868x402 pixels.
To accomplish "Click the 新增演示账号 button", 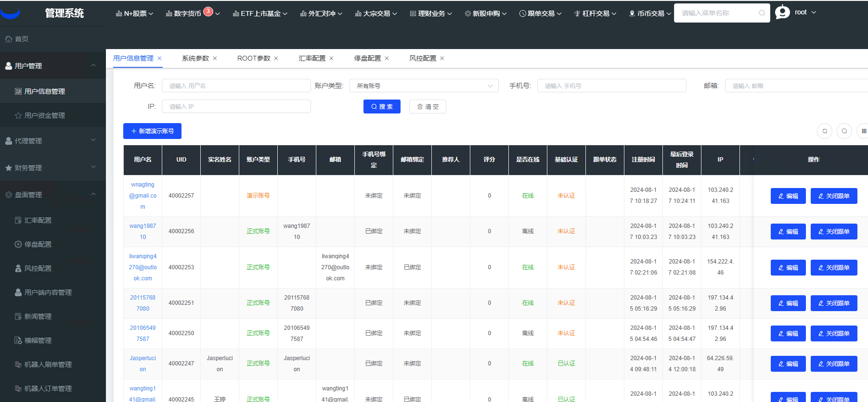I will pyautogui.click(x=152, y=131).
